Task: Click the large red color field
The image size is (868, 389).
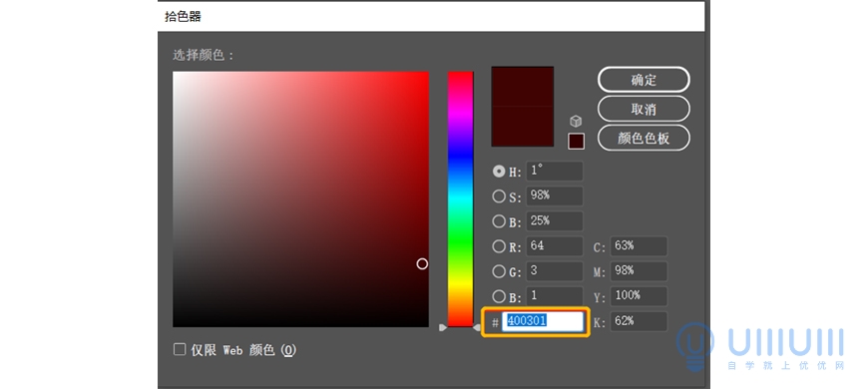Action: [300, 198]
